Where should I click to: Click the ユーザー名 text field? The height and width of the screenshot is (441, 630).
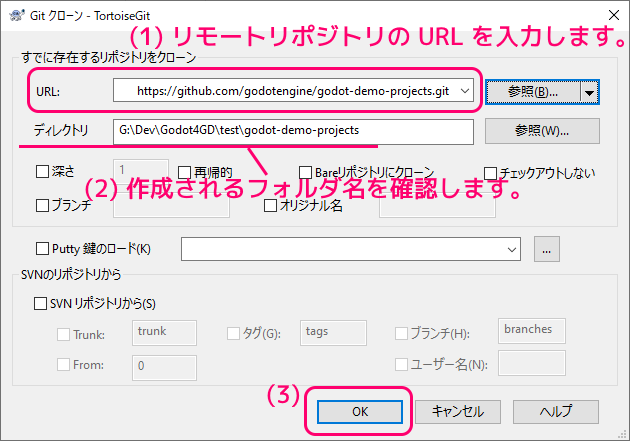(x=532, y=363)
